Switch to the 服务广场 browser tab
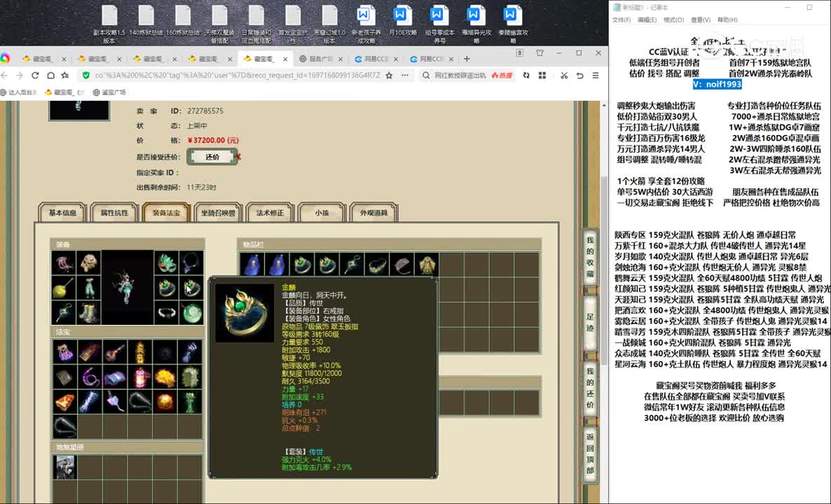 320,59
